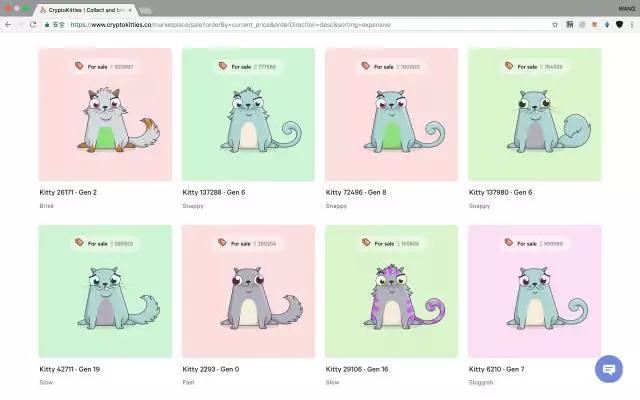Click the For sale tag on Kitty 137980

coord(534,66)
